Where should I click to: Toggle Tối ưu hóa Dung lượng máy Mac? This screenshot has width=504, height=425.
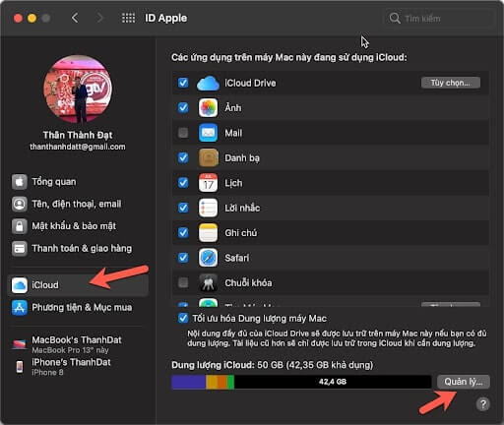click(183, 319)
